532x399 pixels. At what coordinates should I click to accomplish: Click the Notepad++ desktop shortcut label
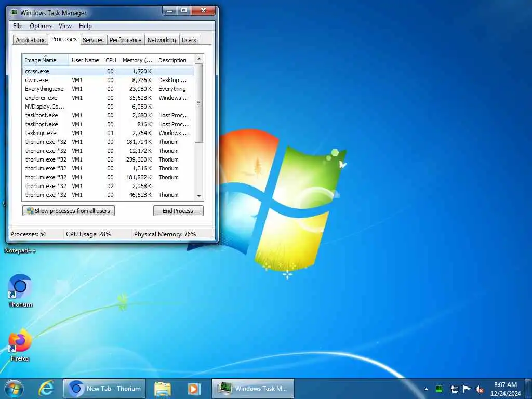(20, 251)
